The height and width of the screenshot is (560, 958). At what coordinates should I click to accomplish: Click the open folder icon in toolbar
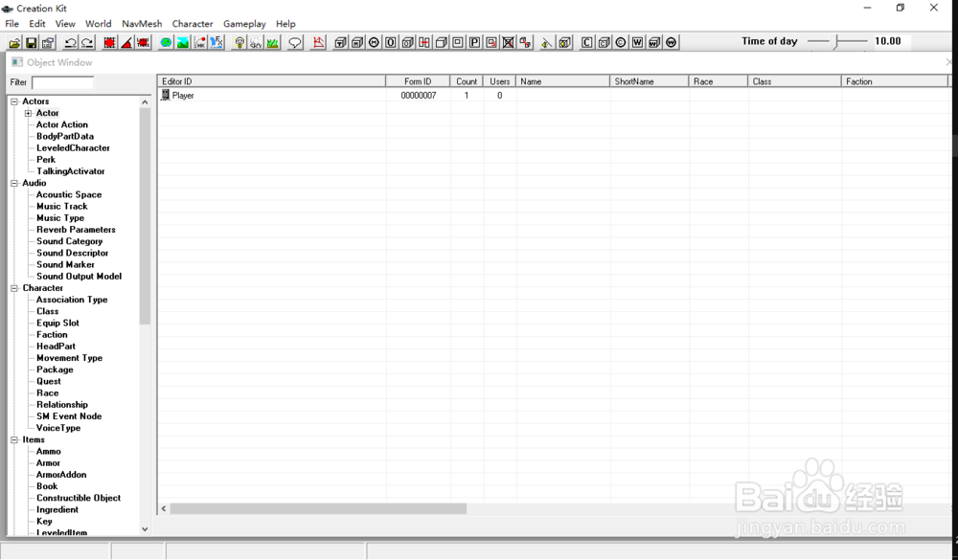click(14, 42)
